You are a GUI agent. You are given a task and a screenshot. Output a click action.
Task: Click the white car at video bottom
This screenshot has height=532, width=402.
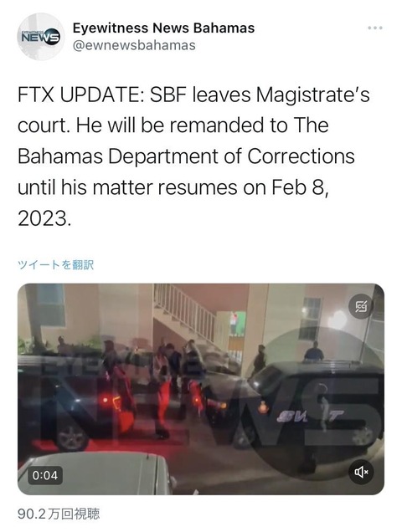pos(97,473)
